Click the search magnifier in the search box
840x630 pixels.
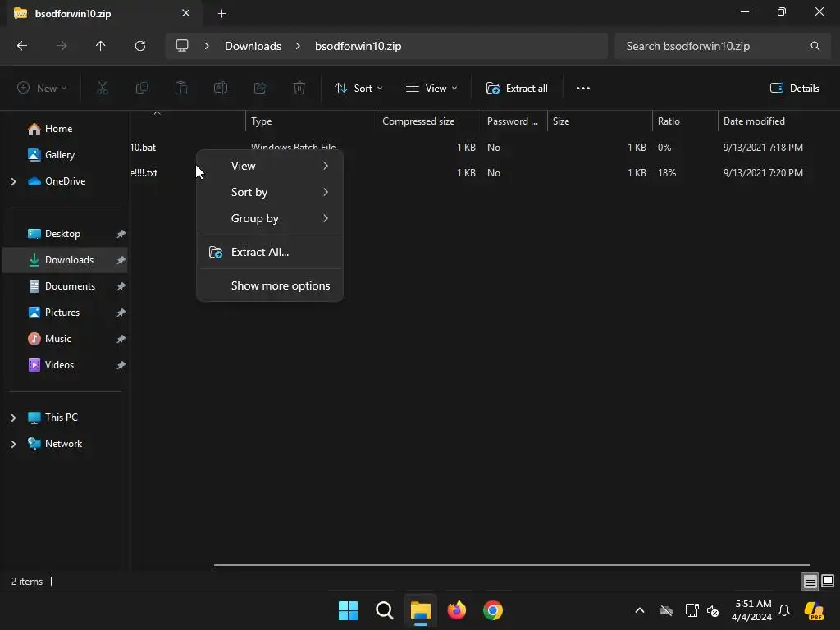pos(815,46)
